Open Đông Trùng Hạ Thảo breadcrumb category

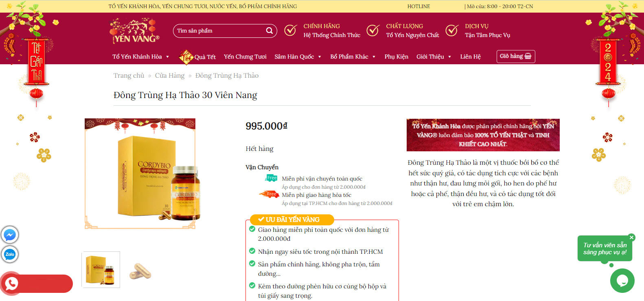(227, 76)
